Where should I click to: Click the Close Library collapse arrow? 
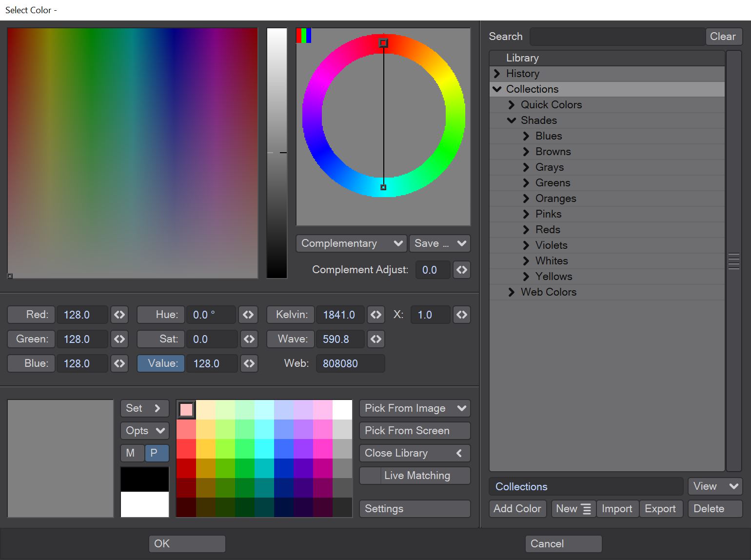coord(459,453)
